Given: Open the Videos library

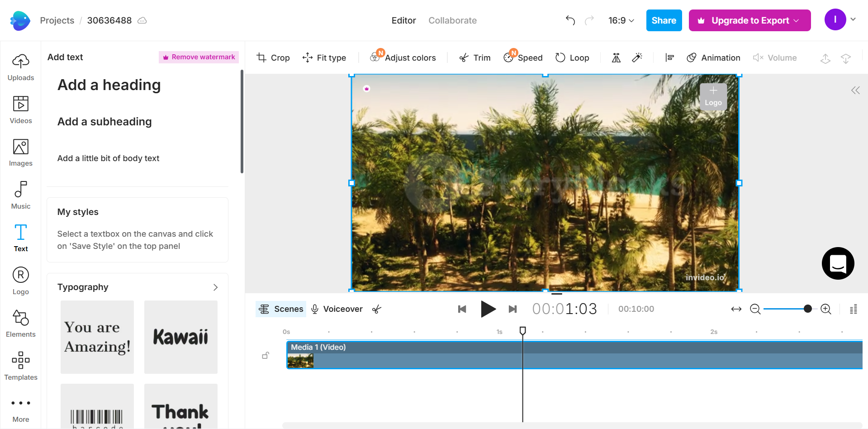Looking at the screenshot, I should 21,110.
